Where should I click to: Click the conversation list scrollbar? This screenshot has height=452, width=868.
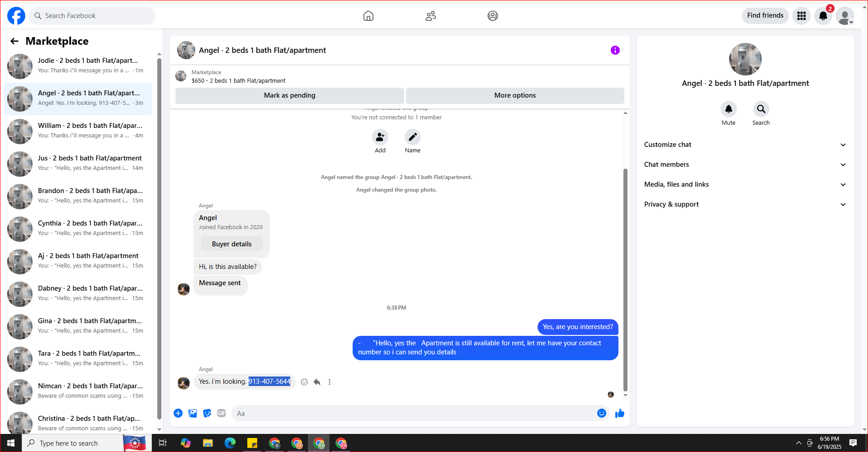coord(159,239)
